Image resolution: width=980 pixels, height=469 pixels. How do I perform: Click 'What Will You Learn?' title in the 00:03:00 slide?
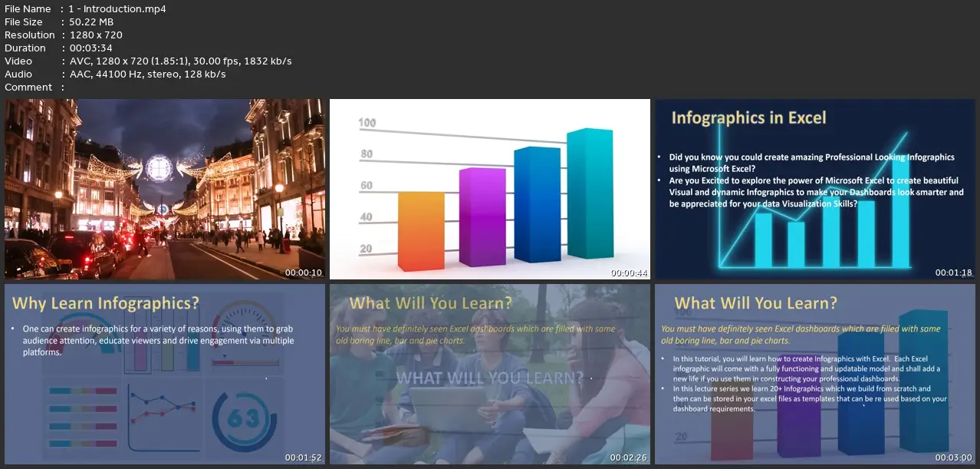point(755,303)
